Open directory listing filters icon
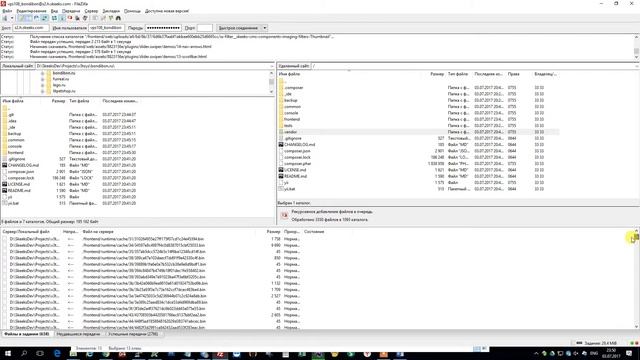 tap(95, 18)
